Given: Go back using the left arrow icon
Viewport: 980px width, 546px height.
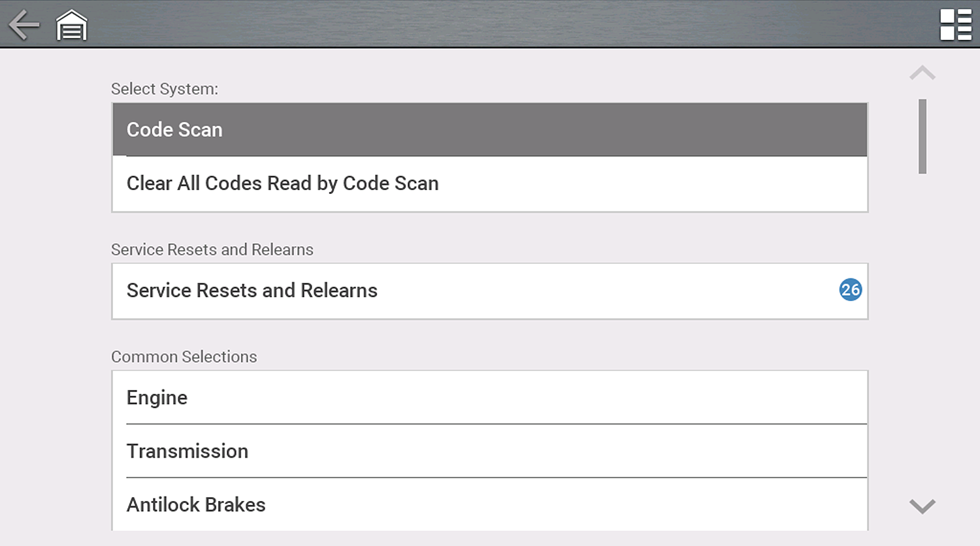Looking at the screenshot, I should point(24,25).
